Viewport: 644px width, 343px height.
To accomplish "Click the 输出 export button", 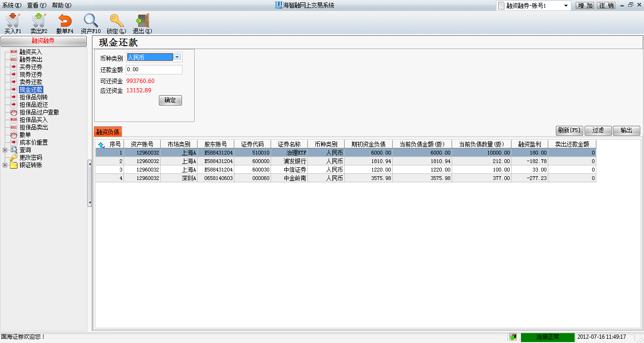I will (x=627, y=131).
